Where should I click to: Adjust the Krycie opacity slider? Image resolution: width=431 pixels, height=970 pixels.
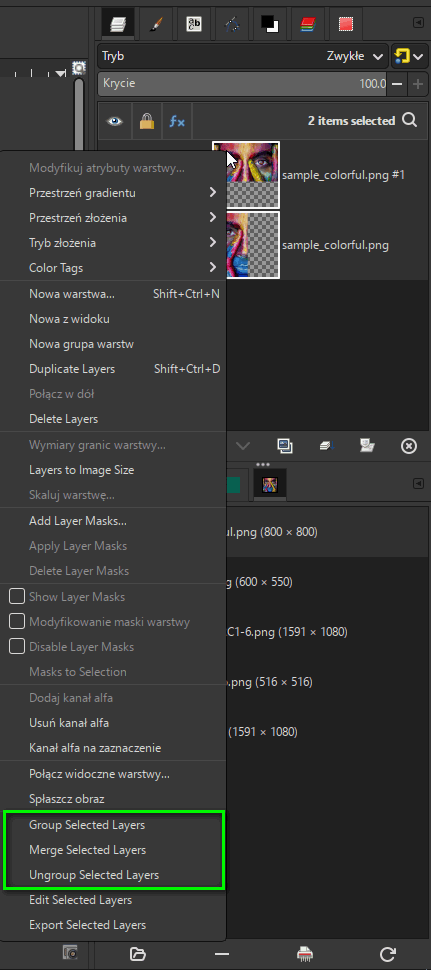(x=243, y=84)
